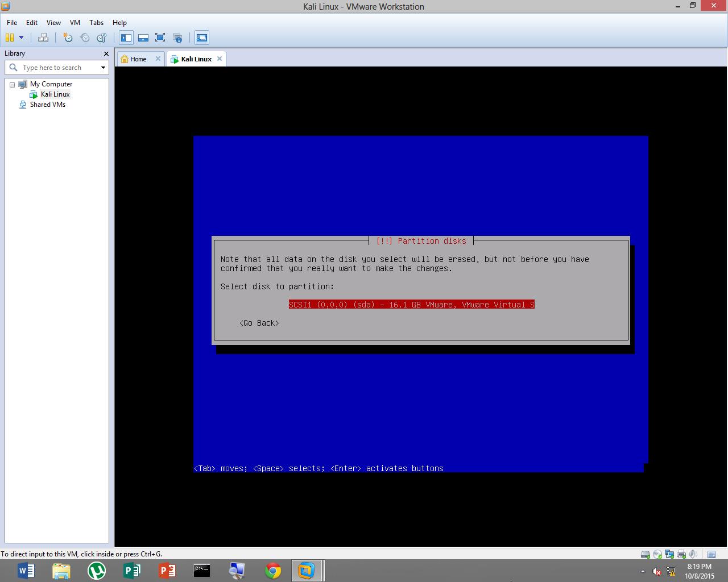Click the Suspend (pause) VM toolbar icon
The height and width of the screenshot is (582, 728).
point(10,38)
